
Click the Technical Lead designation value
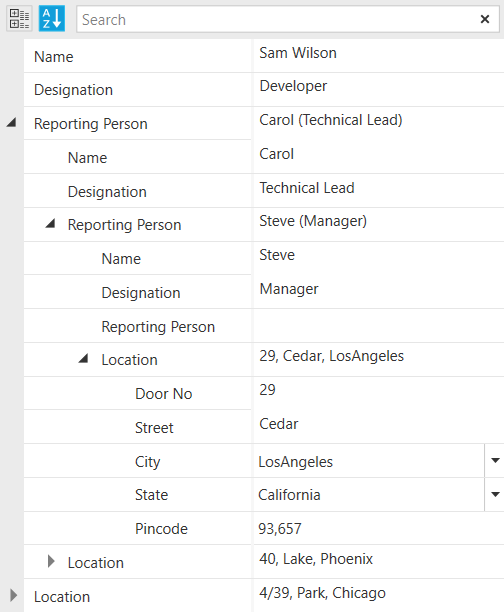(x=379, y=190)
